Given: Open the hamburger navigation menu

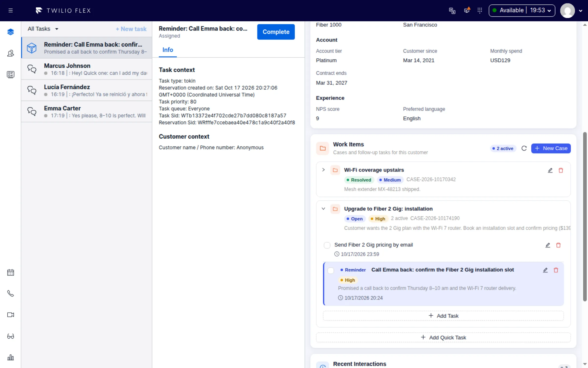Looking at the screenshot, I should (11, 11).
